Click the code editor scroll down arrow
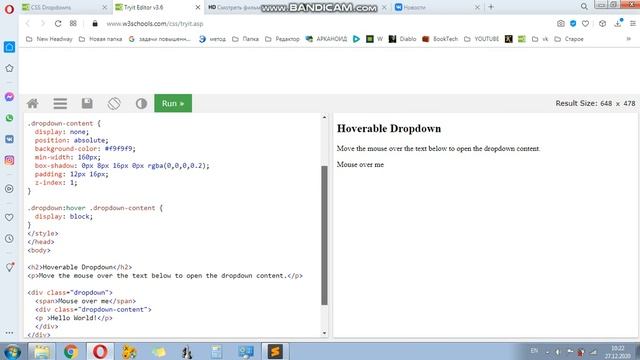The height and width of the screenshot is (360, 640). (x=324, y=333)
